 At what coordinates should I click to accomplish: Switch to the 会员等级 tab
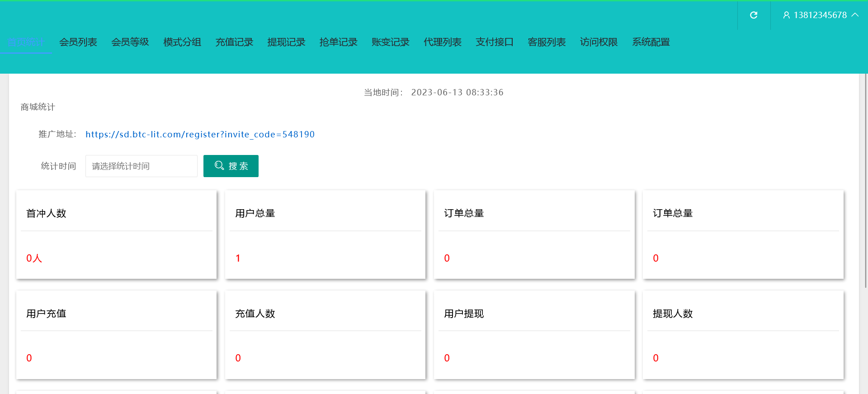(x=130, y=42)
